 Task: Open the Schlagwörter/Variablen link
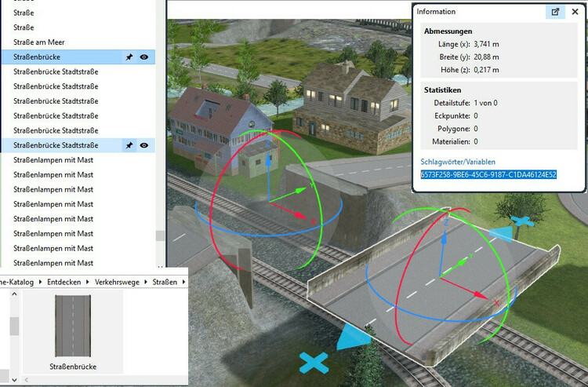tap(458, 162)
